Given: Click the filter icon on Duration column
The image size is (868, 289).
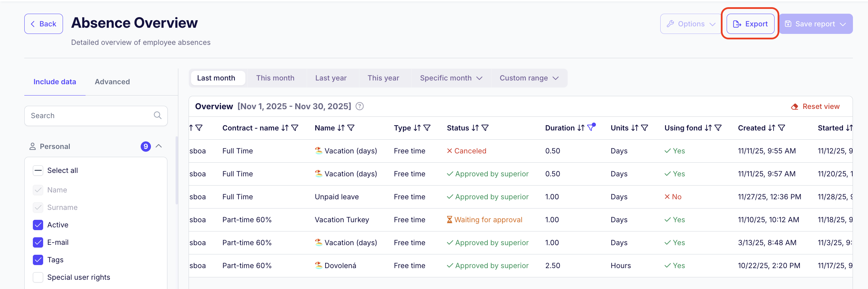Looking at the screenshot, I should point(590,128).
